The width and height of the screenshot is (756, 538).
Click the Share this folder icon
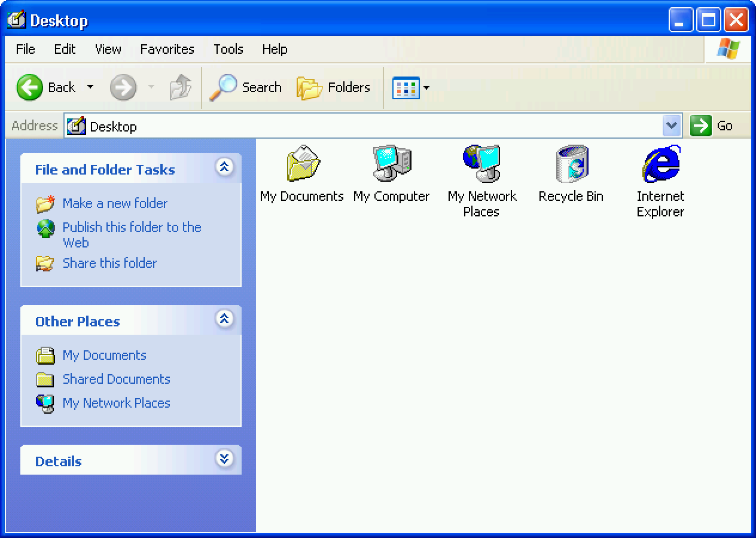tap(45, 263)
